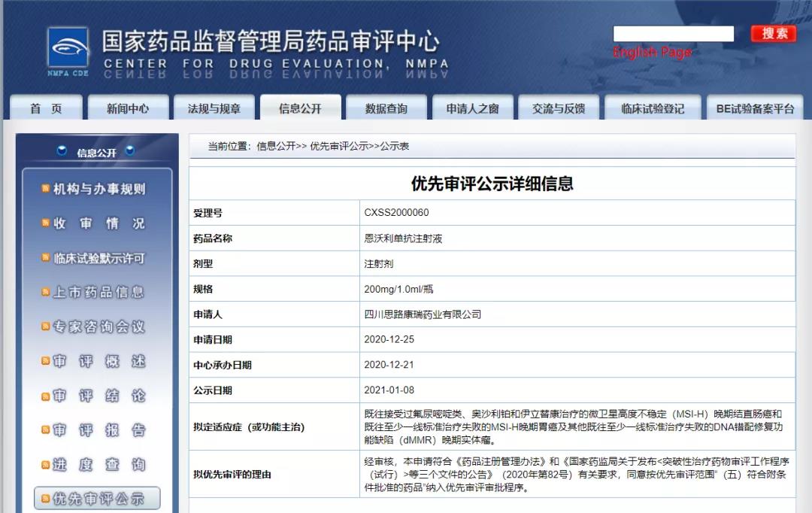Image resolution: width=812 pixels, height=513 pixels.
Task: Select the 信息公开 tab
Action: pos(300,108)
